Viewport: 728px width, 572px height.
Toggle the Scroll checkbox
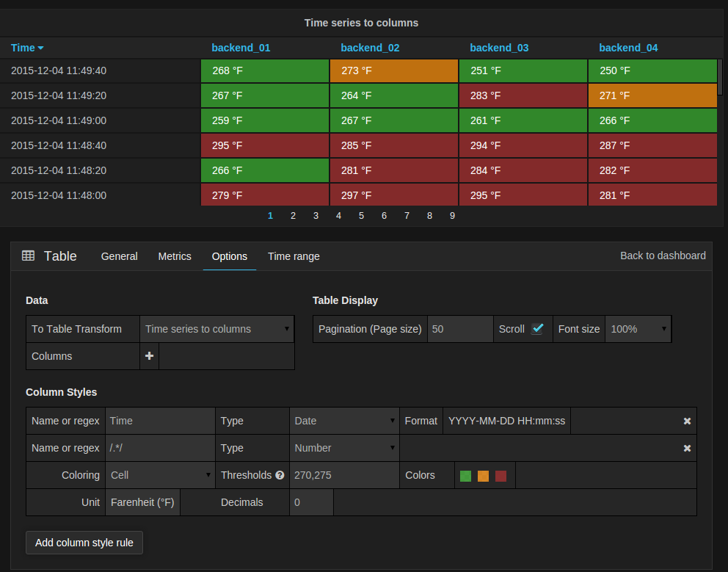coord(538,328)
